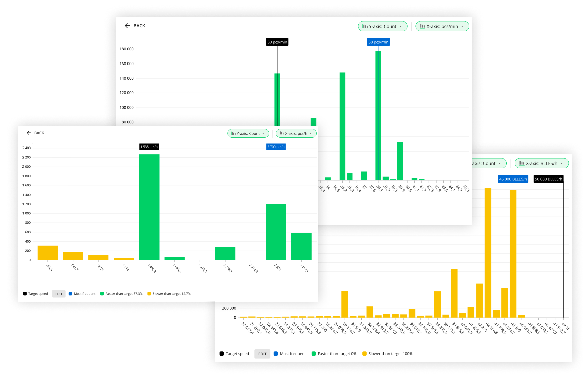Viewport: 588px width, 378px height.
Task: Click the yellow Slower than target 100% swatch
Action: point(364,354)
